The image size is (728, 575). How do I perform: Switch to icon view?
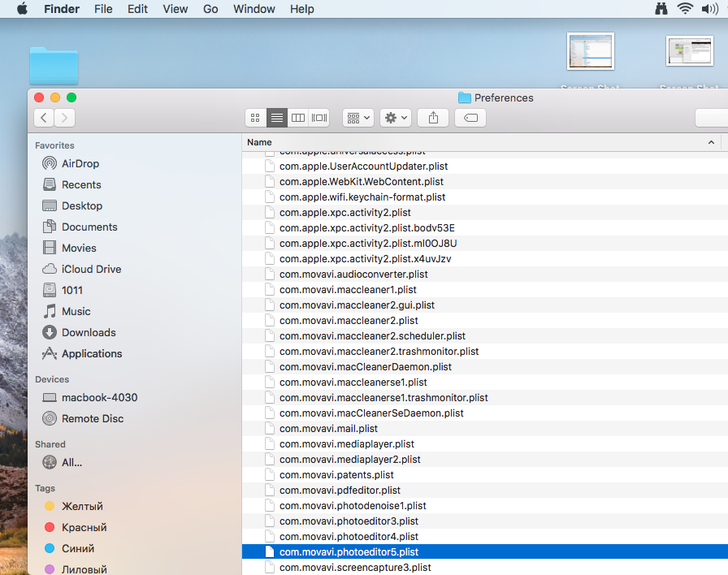(x=255, y=118)
